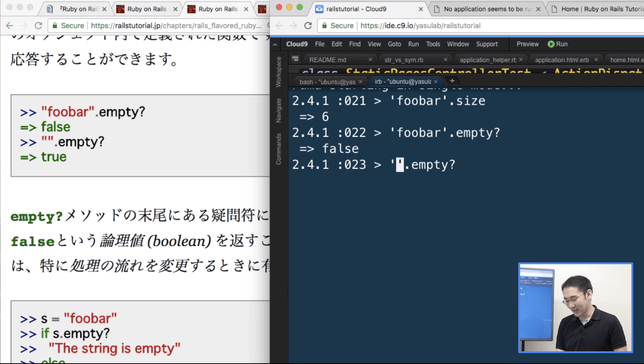The image size is (644, 364).
Task: Open the Find menu
Action: [x=355, y=44]
